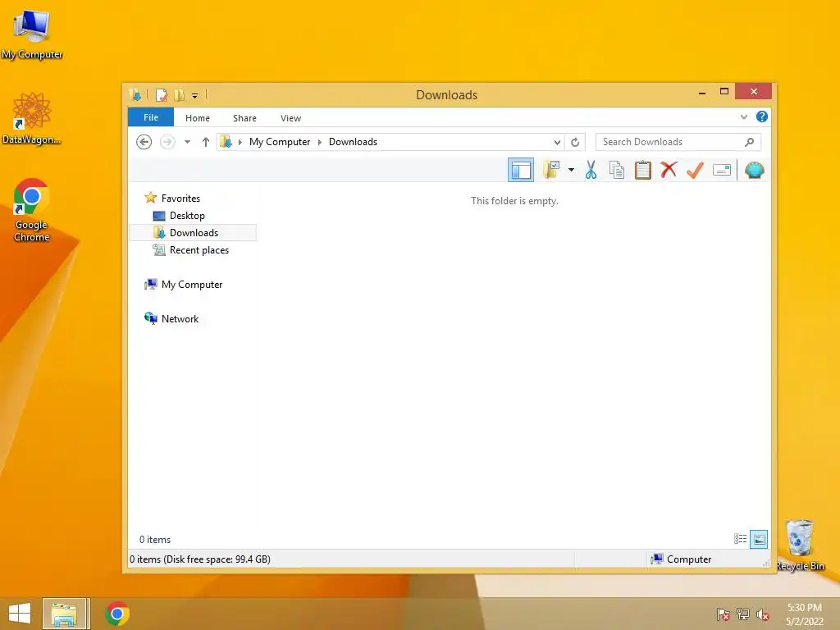Select Downloads in the navigation pane
840x630 pixels.
[x=193, y=232]
